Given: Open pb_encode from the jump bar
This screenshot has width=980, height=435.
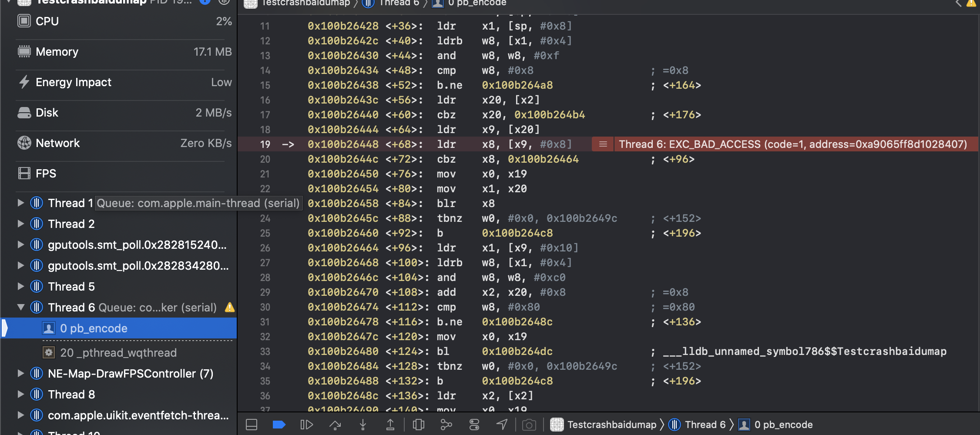Looking at the screenshot, I should pos(783,425).
